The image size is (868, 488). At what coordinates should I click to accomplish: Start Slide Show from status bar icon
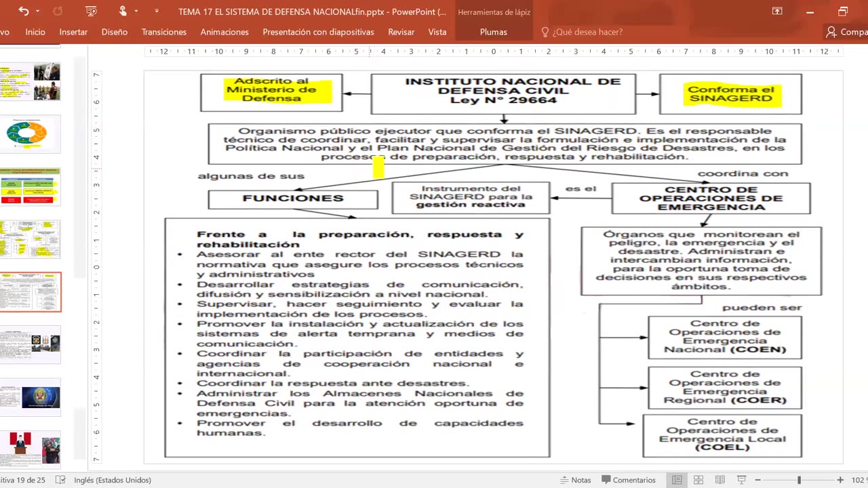741,480
